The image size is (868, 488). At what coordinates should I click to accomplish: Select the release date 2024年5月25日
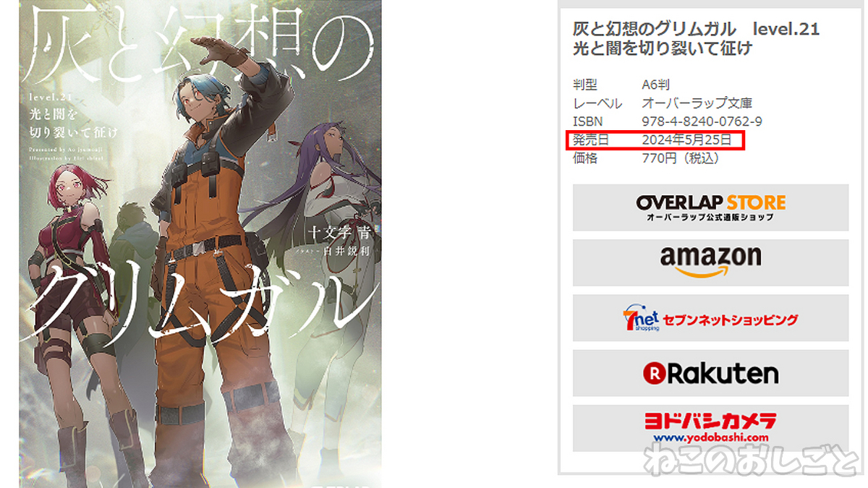686,140
